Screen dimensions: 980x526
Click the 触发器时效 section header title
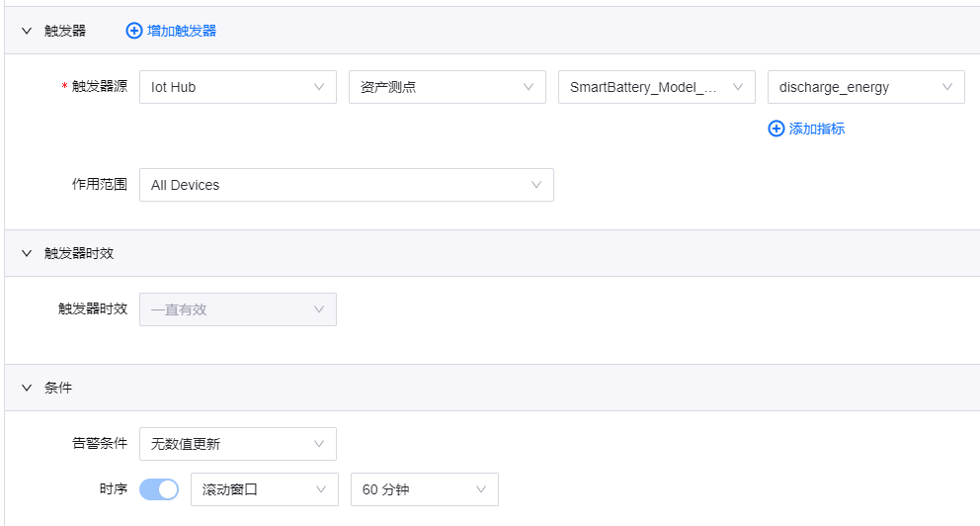click(79, 253)
